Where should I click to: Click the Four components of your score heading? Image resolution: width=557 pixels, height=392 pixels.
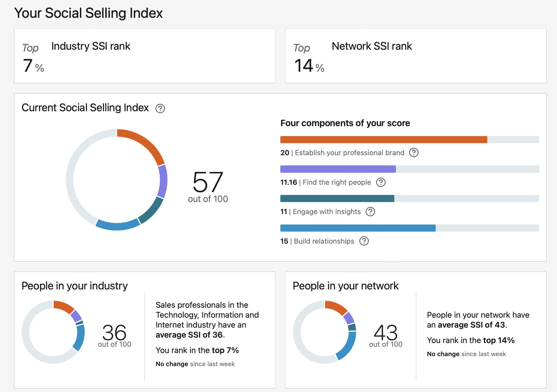pyautogui.click(x=345, y=123)
